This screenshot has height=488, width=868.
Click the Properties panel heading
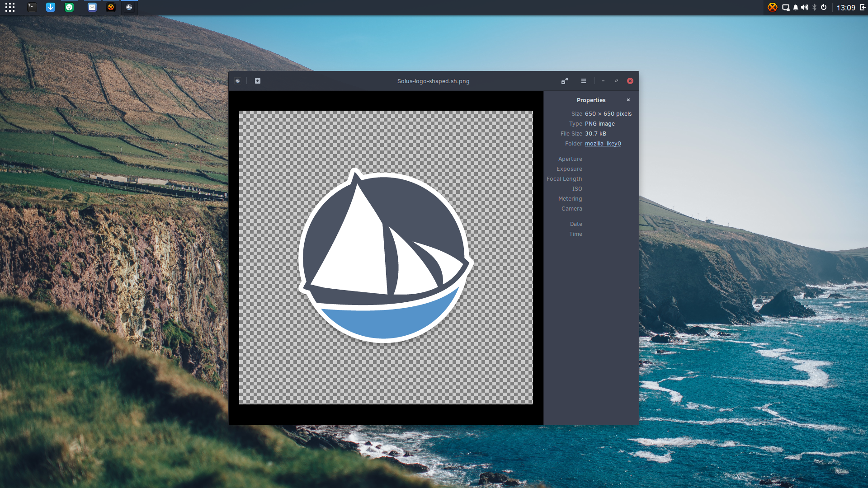591,100
